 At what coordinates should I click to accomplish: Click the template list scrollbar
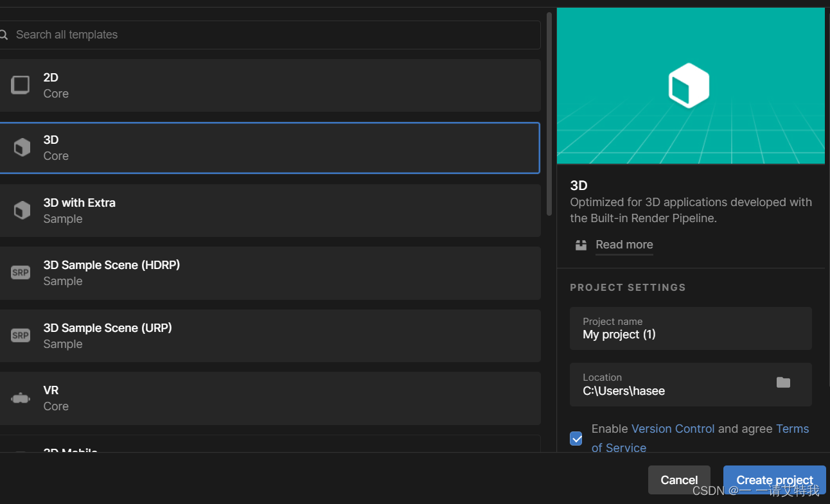click(549, 114)
